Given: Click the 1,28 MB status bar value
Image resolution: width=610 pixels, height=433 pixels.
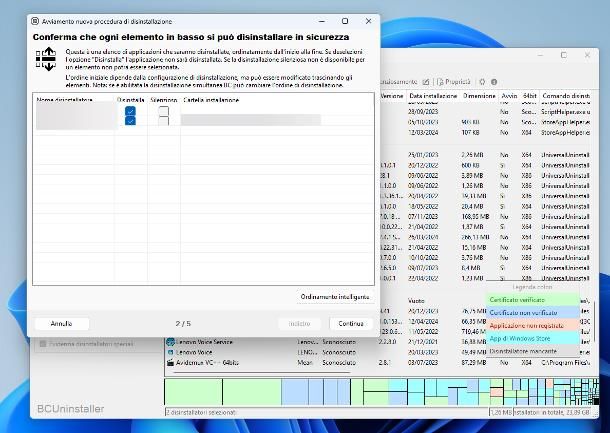Looking at the screenshot, I should coord(501,412).
